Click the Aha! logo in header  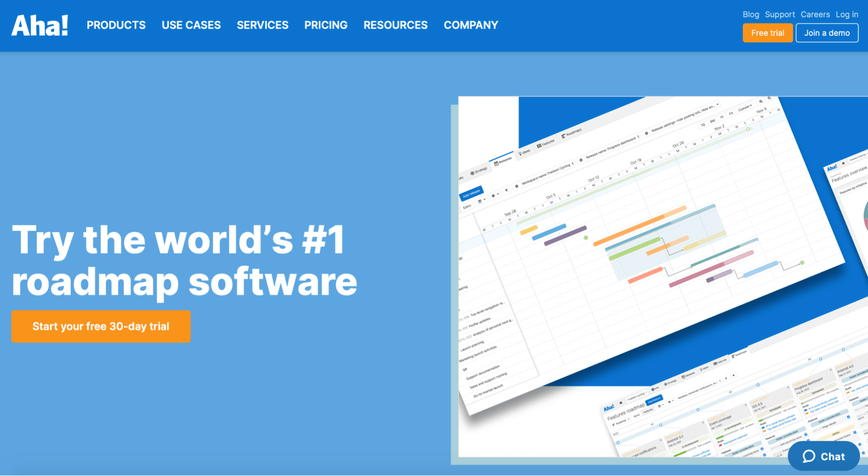pyautogui.click(x=40, y=25)
